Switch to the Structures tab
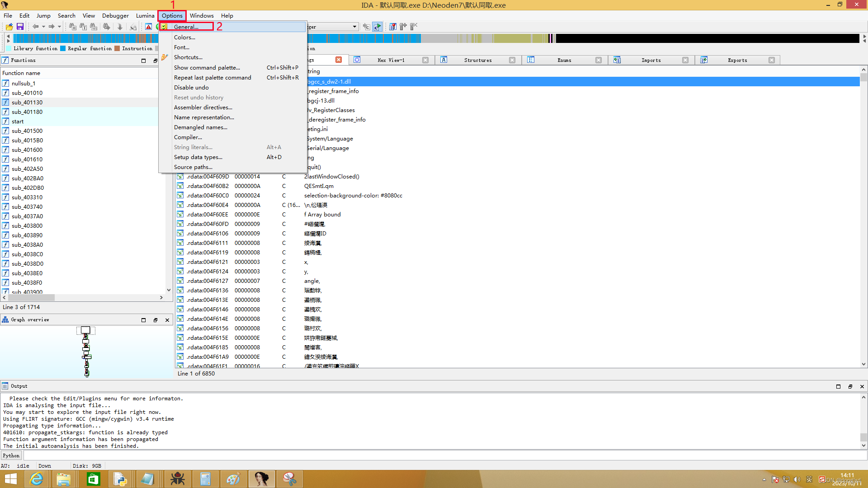The image size is (868, 488). (x=477, y=60)
